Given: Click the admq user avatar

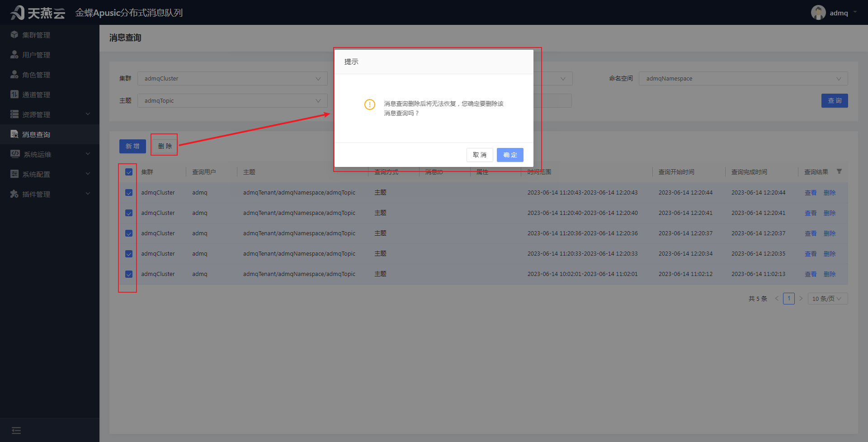Looking at the screenshot, I should (x=818, y=13).
